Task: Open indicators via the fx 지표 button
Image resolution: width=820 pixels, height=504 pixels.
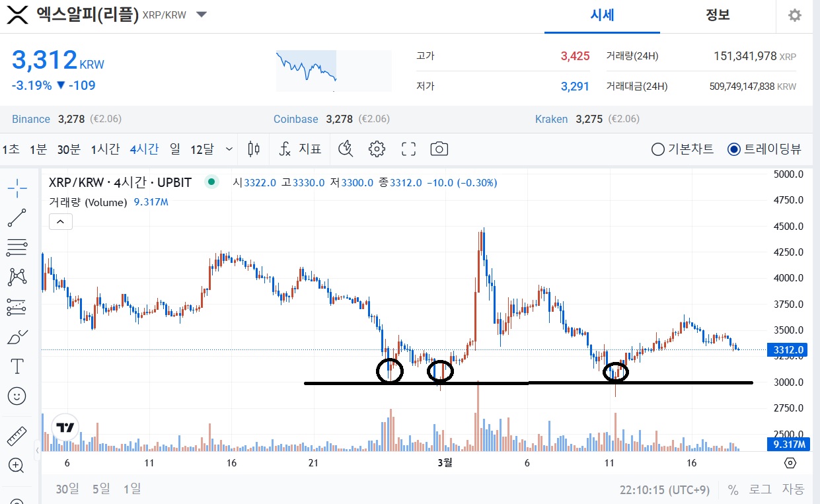Action: coord(299,149)
